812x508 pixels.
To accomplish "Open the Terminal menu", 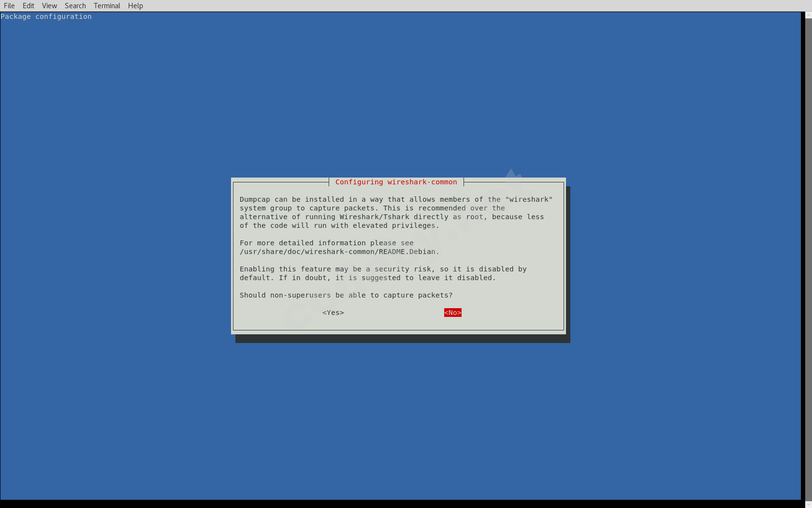I will (106, 5).
